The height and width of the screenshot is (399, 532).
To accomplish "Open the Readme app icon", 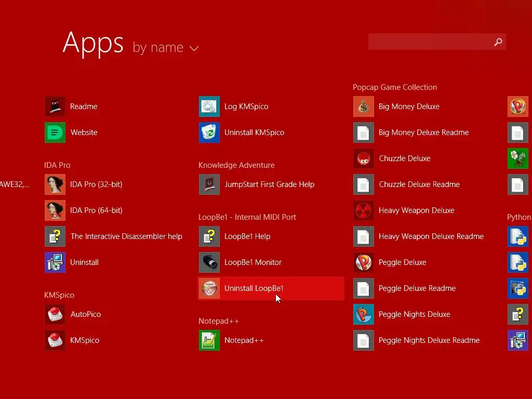I will tap(55, 107).
